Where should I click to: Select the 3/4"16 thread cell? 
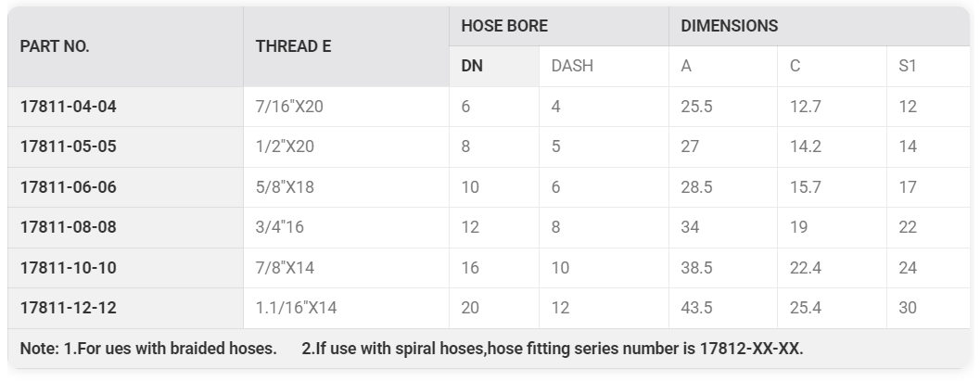(346, 227)
